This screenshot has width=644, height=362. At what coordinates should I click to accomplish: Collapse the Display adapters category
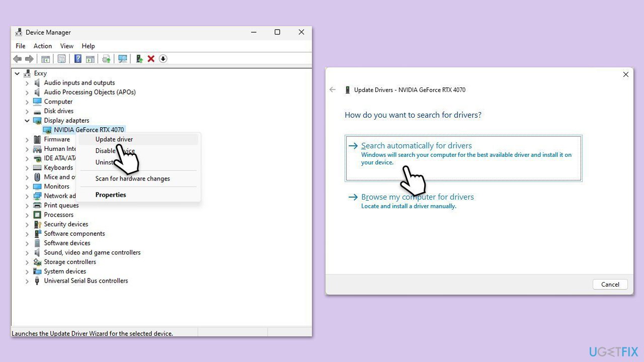pos(27,121)
